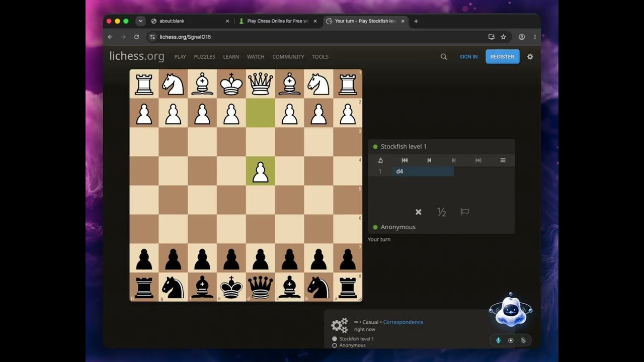
Task: Open the hamburger menu beside move controls
Action: pyautogui.click(x=503, y=160)
